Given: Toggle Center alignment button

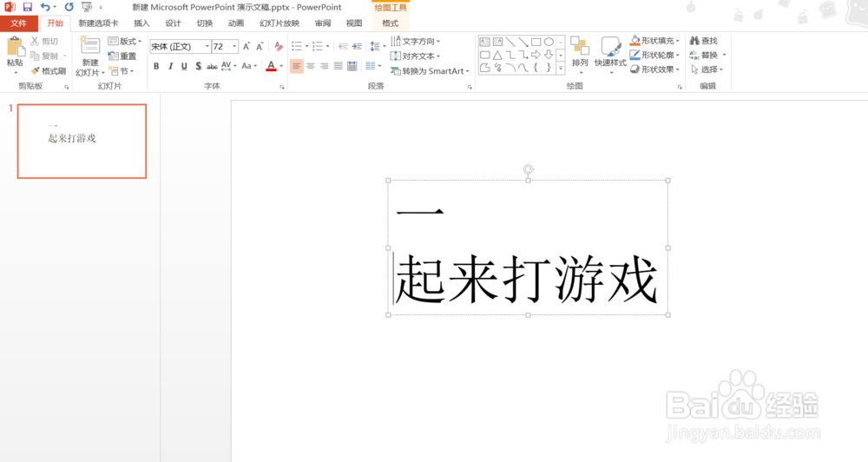Looking at the screenshot, I should click(311, 66).
